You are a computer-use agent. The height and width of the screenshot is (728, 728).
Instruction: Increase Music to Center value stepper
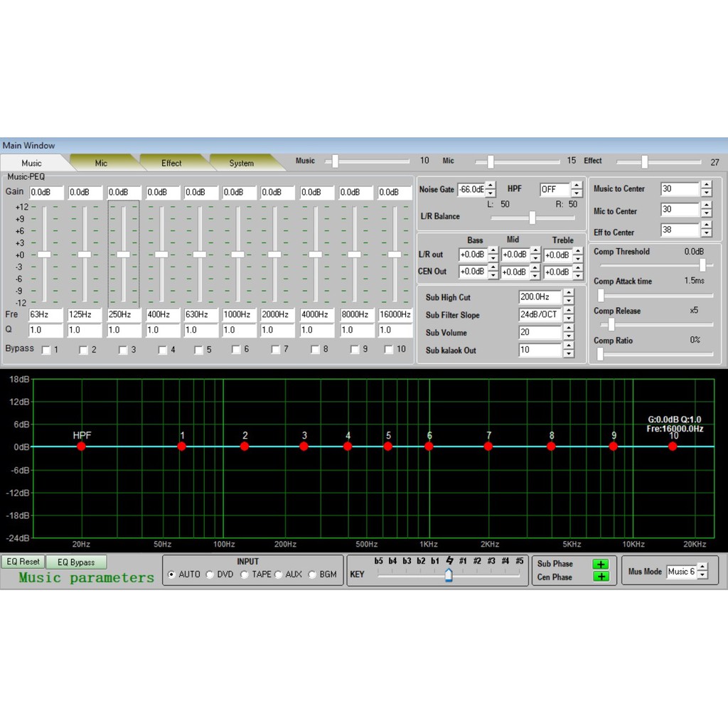pyautogui.click(x=706, y=185)
